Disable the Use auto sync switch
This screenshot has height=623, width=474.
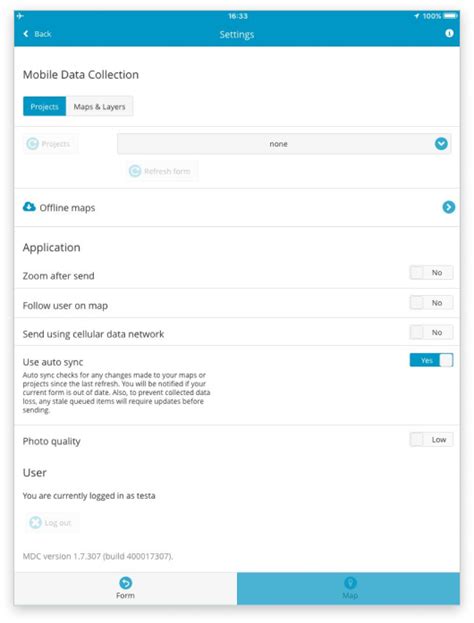click(431, 360)
